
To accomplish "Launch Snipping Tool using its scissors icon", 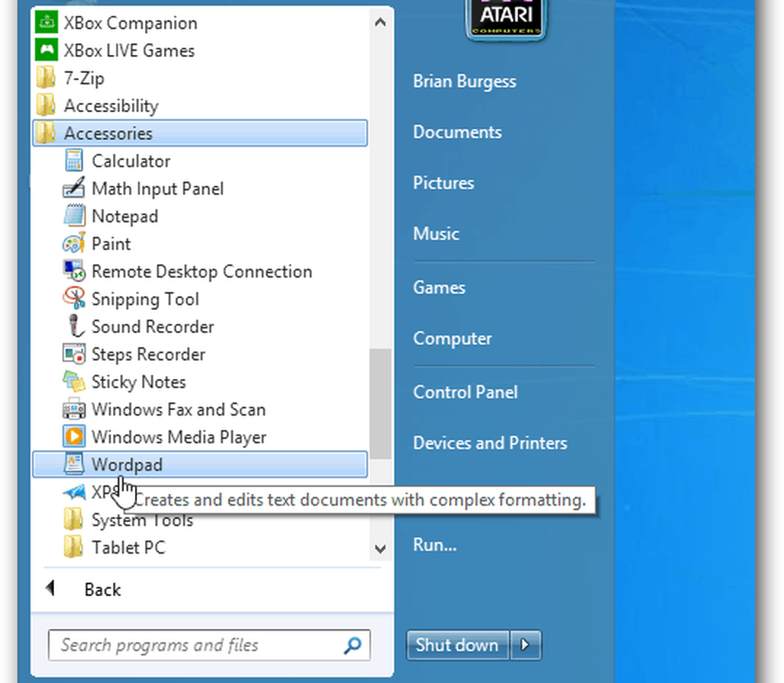I will click(x=74, y=299).
